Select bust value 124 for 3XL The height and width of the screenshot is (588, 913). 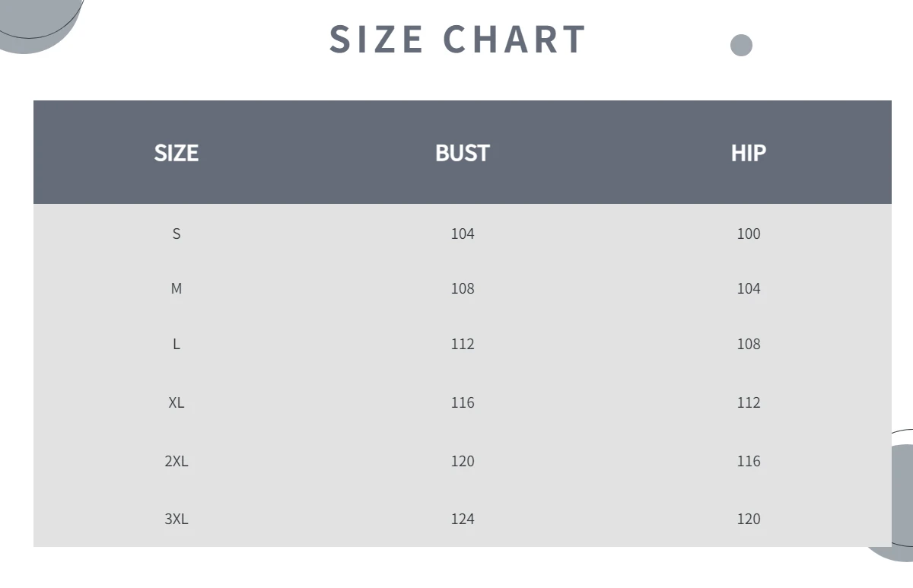pos(462,519)
